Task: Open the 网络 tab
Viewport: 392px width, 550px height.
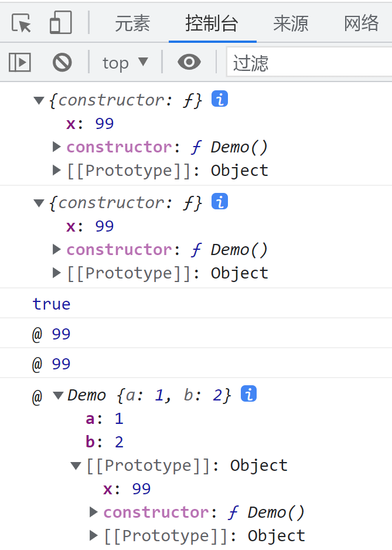Action: (362, 23)
